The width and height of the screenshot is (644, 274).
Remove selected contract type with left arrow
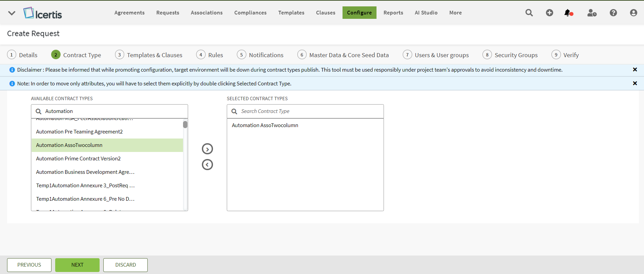tap(207, 165)
